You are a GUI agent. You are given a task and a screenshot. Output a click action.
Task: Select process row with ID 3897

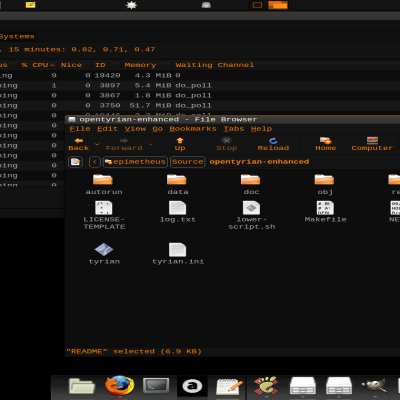click(200, 85)
